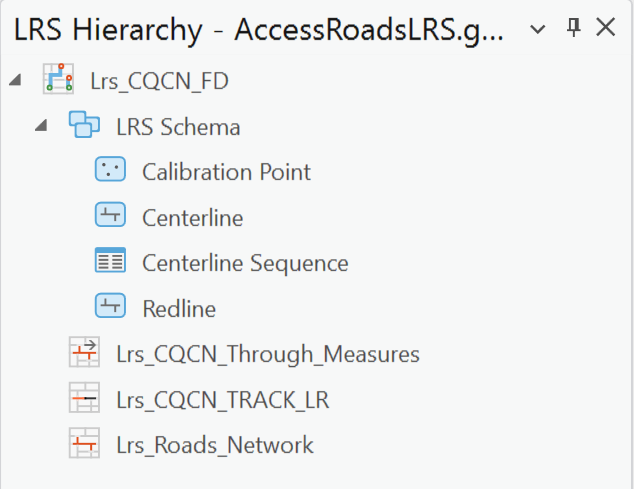Click the LRS Schema group icon
This screenshot has height=489, width=634.
(84, 126)
